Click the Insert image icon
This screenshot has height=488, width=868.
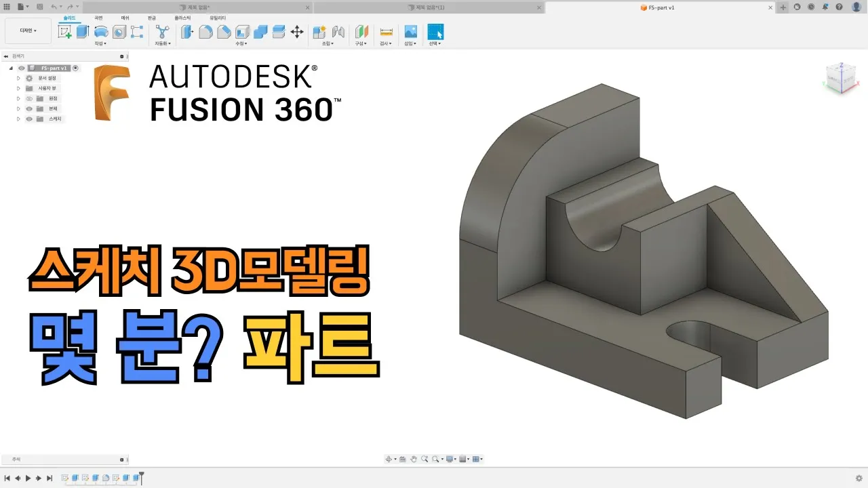(410, 32)
